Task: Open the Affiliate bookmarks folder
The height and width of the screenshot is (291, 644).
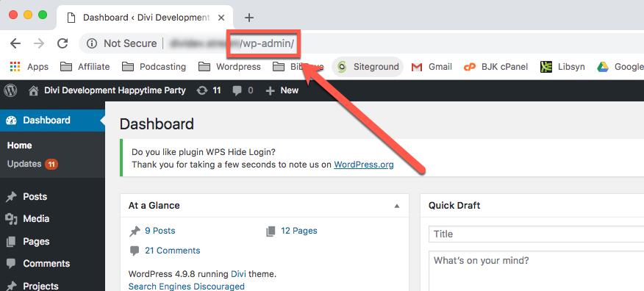Action: [x=85, y=67]
